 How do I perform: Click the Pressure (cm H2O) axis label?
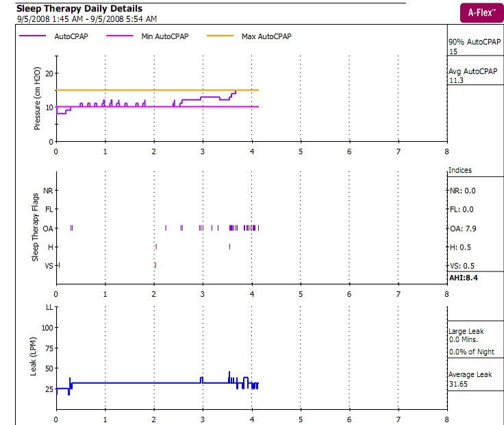pos(37,99)
